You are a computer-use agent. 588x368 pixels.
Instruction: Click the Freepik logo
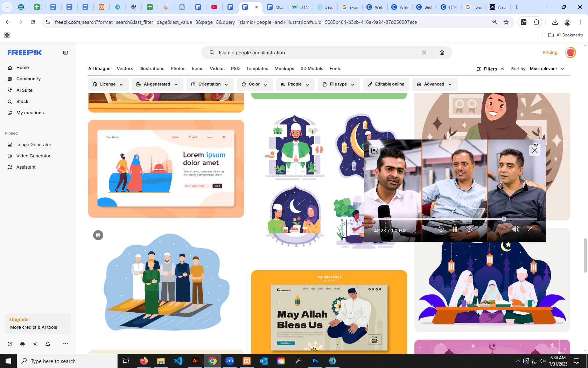24,53
